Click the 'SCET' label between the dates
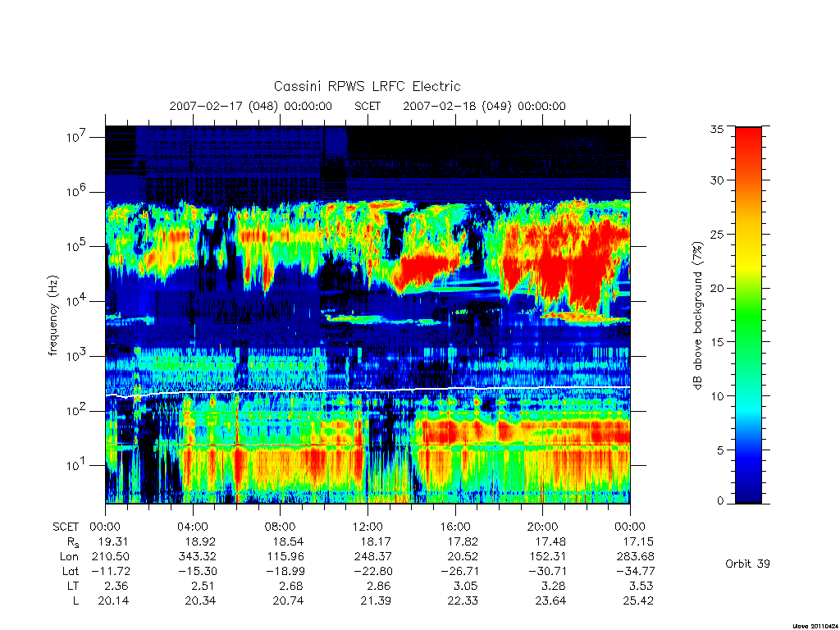Viewport: 840px width, 630px height. click(367, 106)
